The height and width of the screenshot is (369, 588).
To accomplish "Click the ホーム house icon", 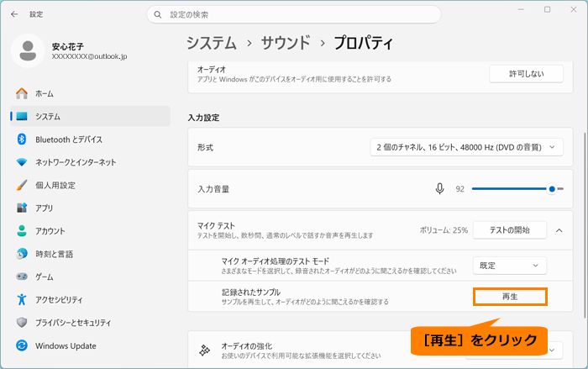I will click(22, 93).
